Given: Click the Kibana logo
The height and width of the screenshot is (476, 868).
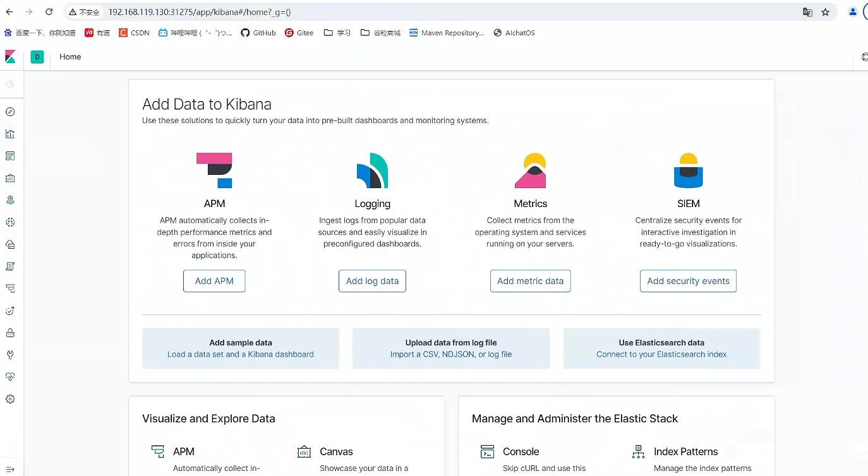Looking at the screenshot, I should pyautogui.click(x=10, y=57).
